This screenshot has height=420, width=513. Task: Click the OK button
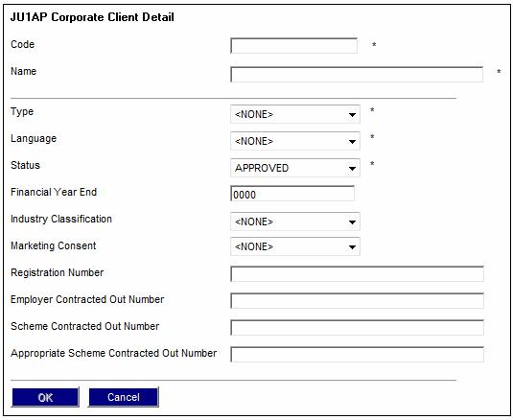point(45,397)
